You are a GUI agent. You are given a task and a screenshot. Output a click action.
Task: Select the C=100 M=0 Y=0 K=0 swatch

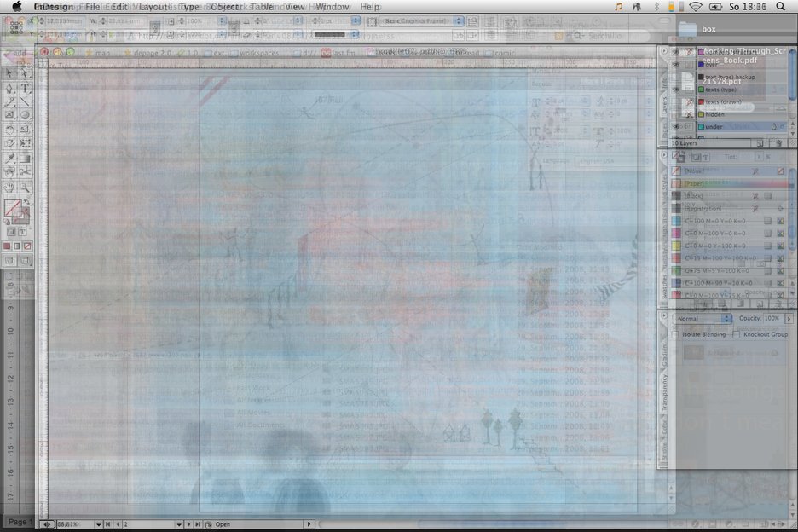coord(728,221)
